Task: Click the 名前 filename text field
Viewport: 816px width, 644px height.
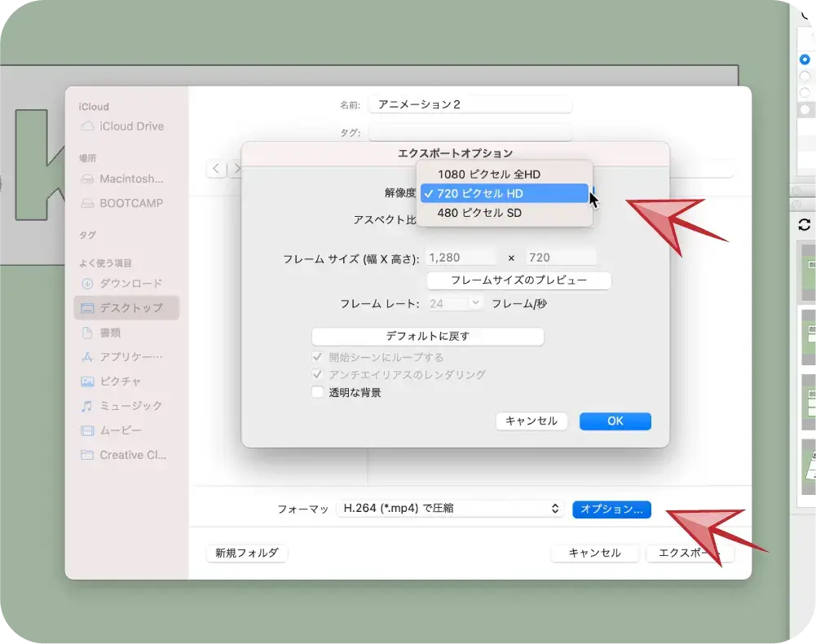Action: tap(470, 104)
